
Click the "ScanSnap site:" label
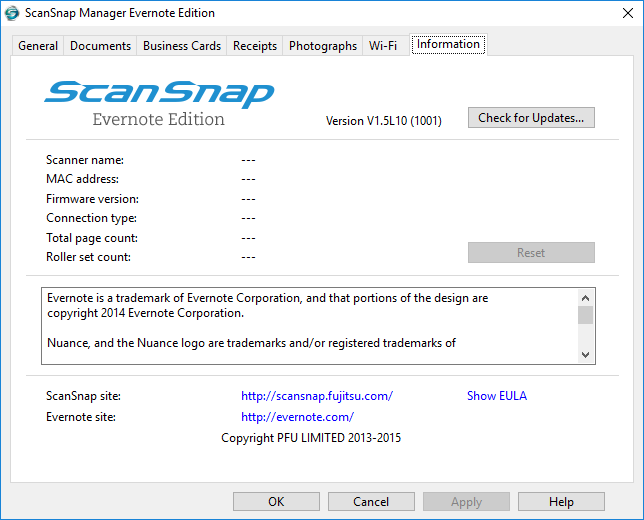(x=83, y=396)
